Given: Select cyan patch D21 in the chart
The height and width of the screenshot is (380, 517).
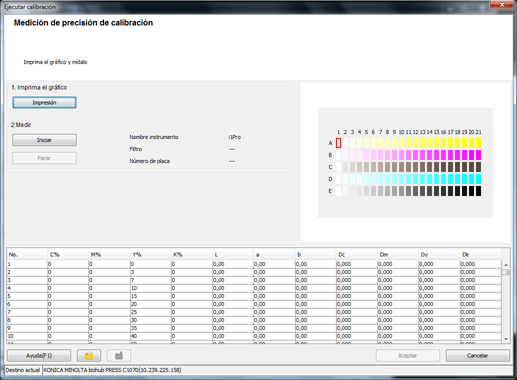Looking at the screenshot, I should click(478, 179).
